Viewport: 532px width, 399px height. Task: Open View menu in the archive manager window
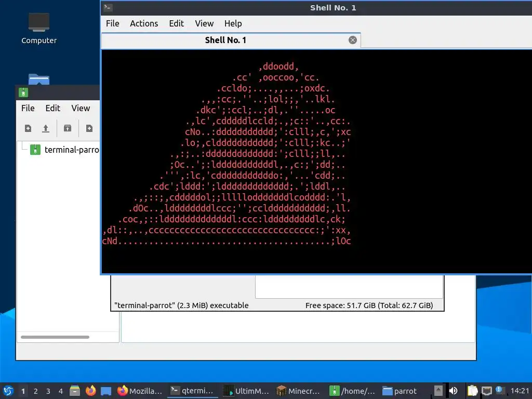coord(81,108)
